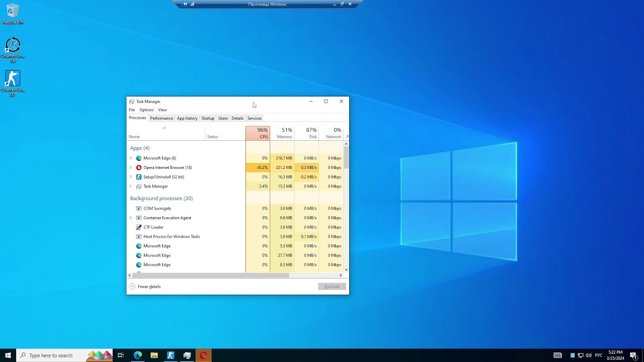Click the vertical scrollbar thumb in process list
Viewport: 644px width, 362px height.
coord(346,157)
